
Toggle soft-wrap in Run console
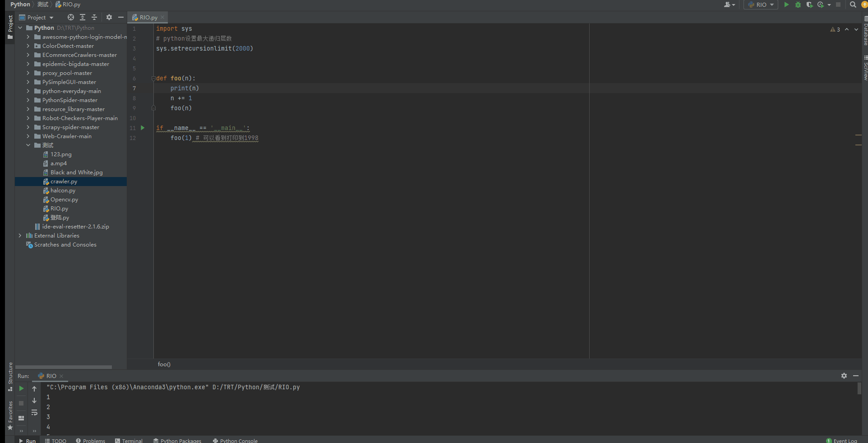34,412
